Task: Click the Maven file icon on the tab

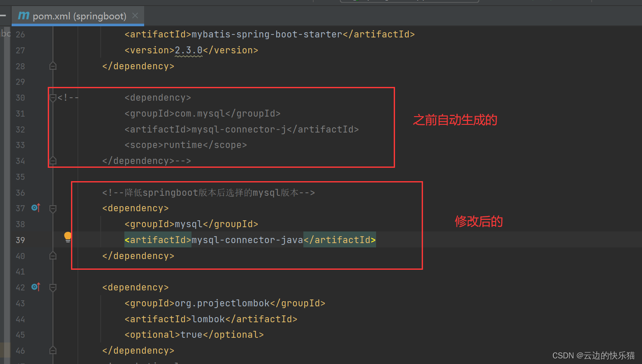Action: click(24, 16)
